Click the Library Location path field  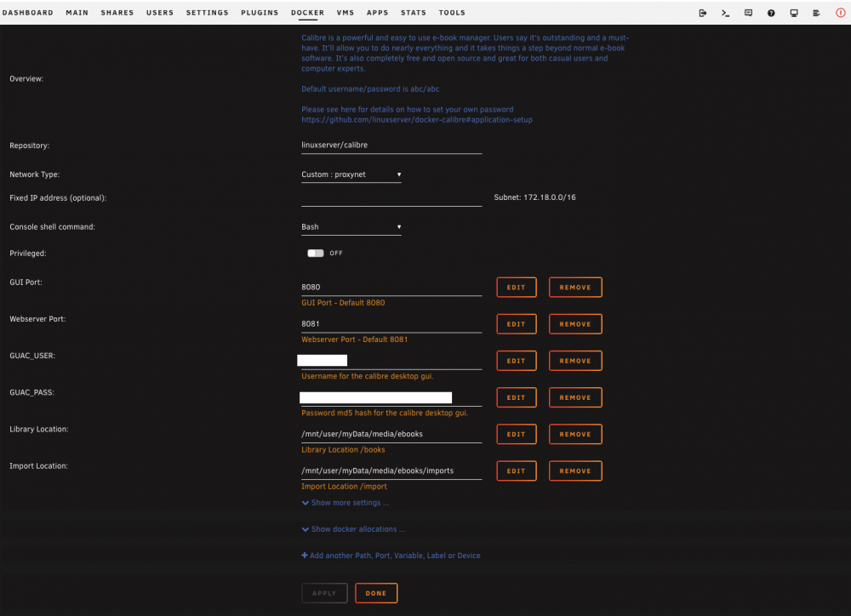coord(391,434)
